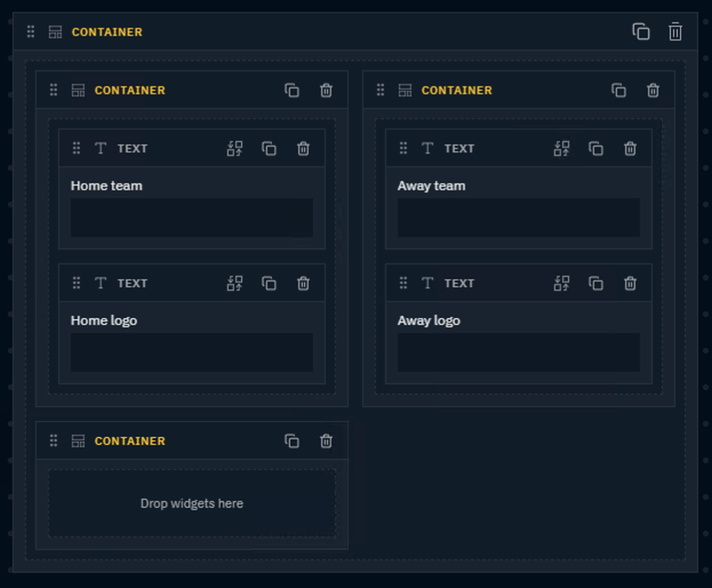Grab the outermost container drag handle
This screenshot has width=712, height=588.
[x=31, y=31]
